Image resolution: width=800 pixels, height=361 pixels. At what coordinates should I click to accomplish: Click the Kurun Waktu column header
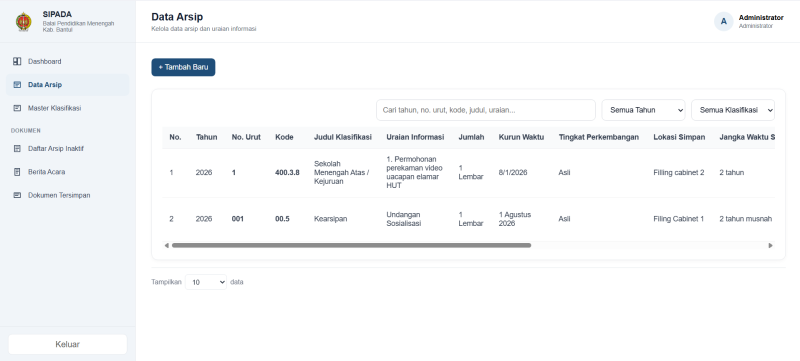point(521,137)
